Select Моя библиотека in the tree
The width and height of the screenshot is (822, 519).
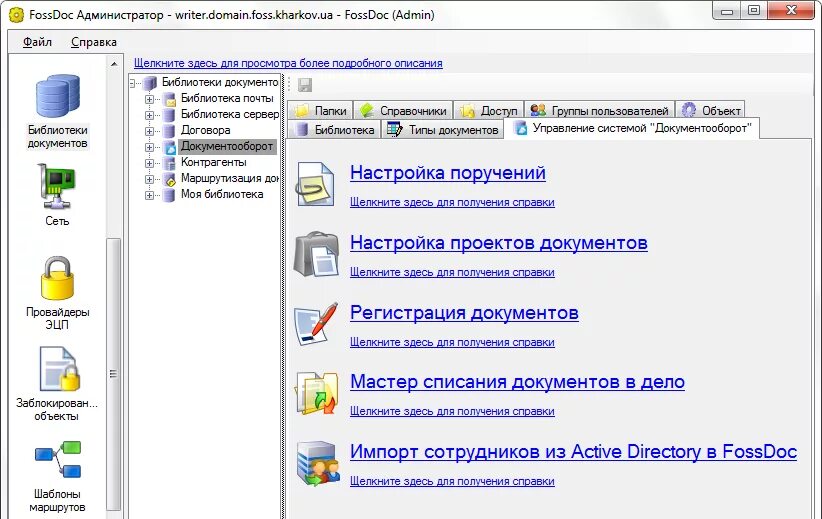click(x=222, y=194)
